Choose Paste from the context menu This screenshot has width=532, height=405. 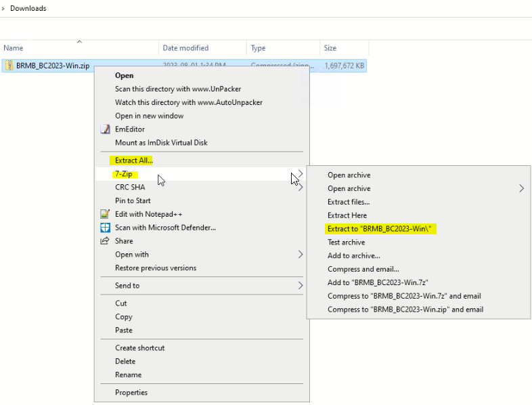123,330
